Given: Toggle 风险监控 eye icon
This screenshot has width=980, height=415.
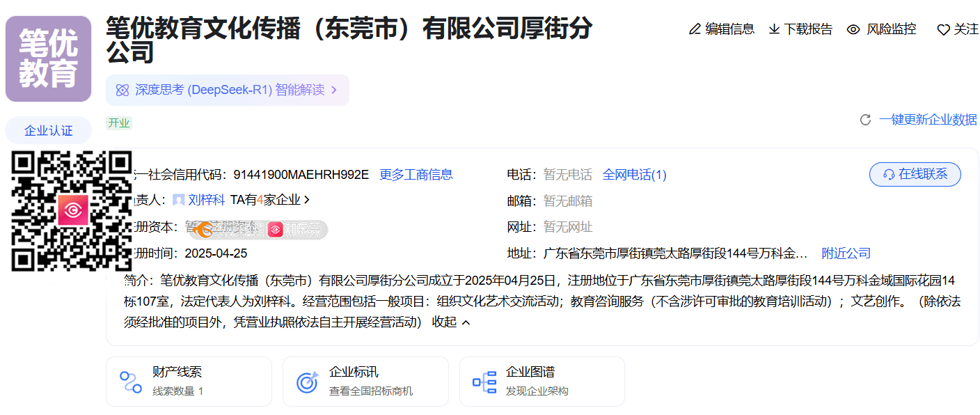Looking at the screenshot, I should (853, 29).
